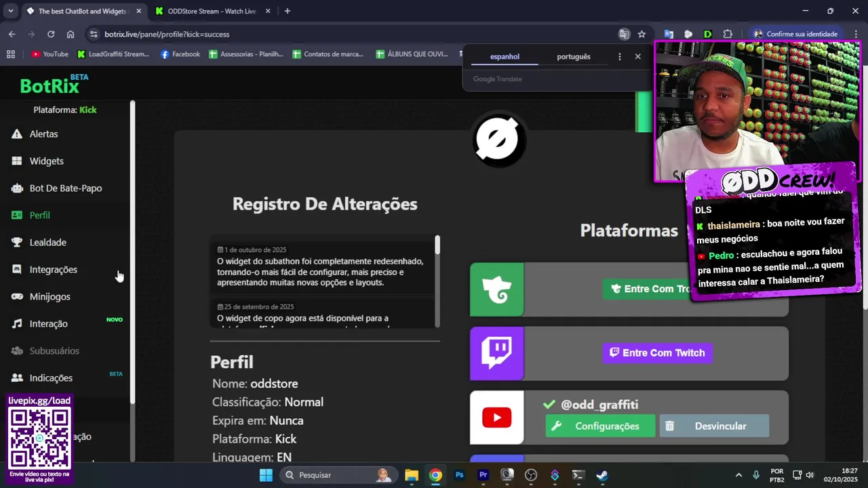Click the Minijogos gamepad icon
868x488 pixels.
pos(17,297)
